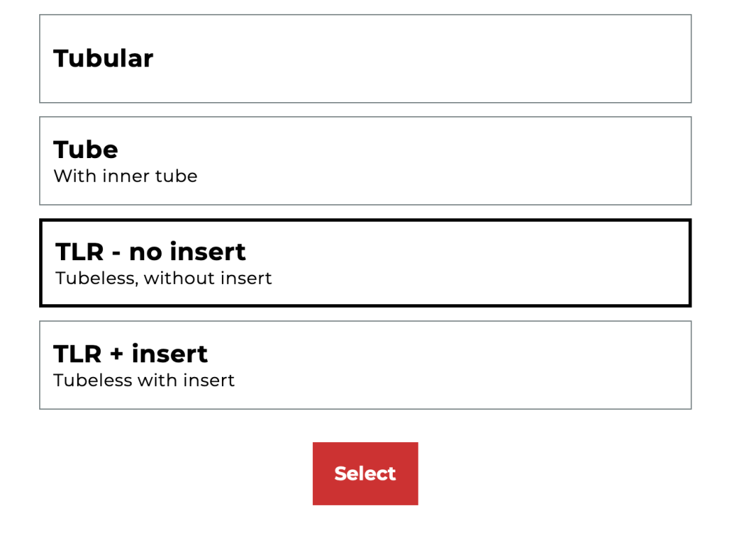
Task: Click the 'TLR - no insert' heading
Action: (x=150, y=252)
